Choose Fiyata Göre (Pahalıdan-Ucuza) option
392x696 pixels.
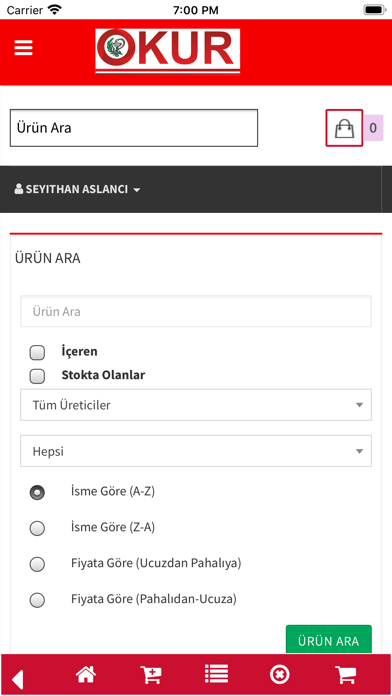[x=37, y=601]
